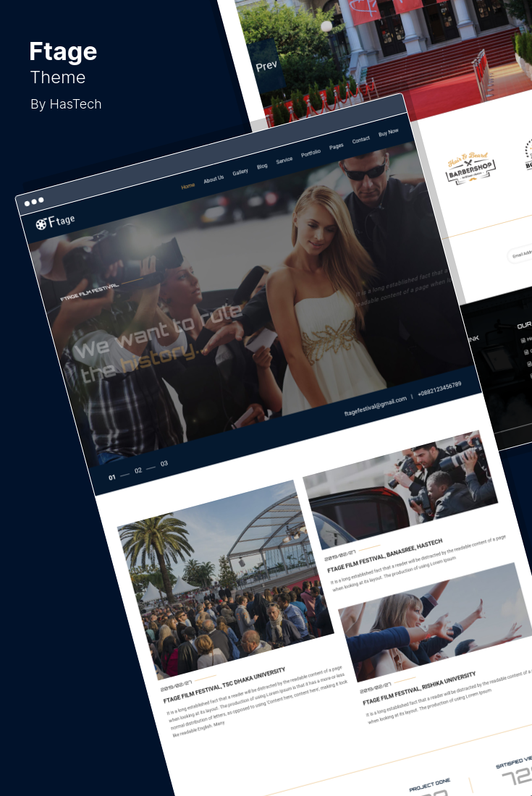Viewport: 532px width, 796px height.
Task: Go to the Gallery menu item
Action: [240, 172]
